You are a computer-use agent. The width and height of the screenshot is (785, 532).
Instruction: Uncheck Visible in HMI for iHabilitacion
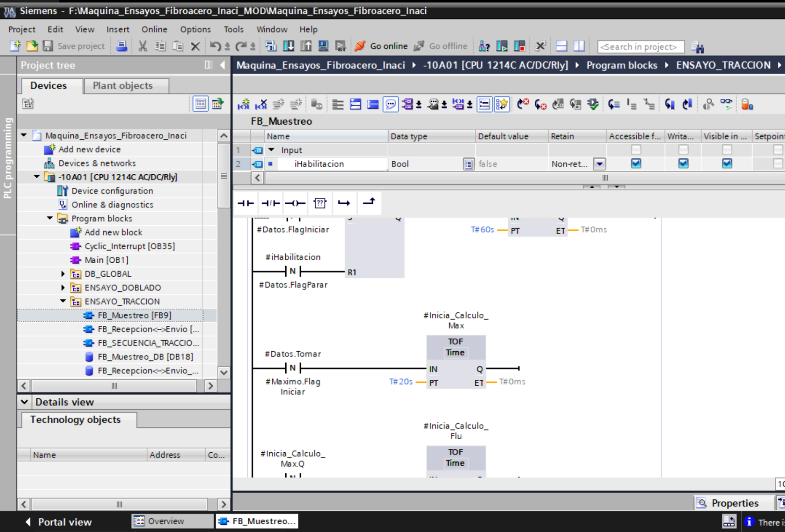pyautogui.click(x=727, y=164)
